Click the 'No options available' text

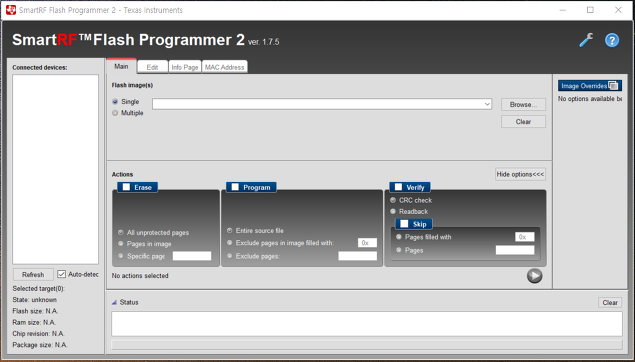click(x=590, y=99)
